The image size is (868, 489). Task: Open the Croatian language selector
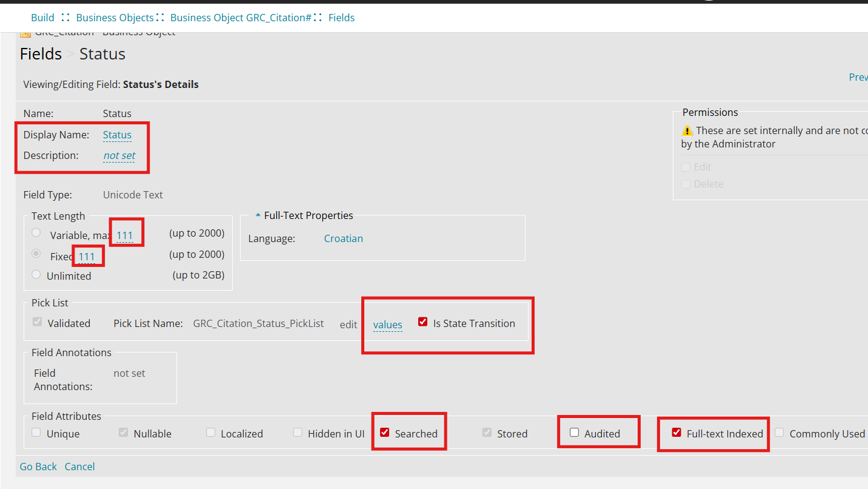(343, 238)
